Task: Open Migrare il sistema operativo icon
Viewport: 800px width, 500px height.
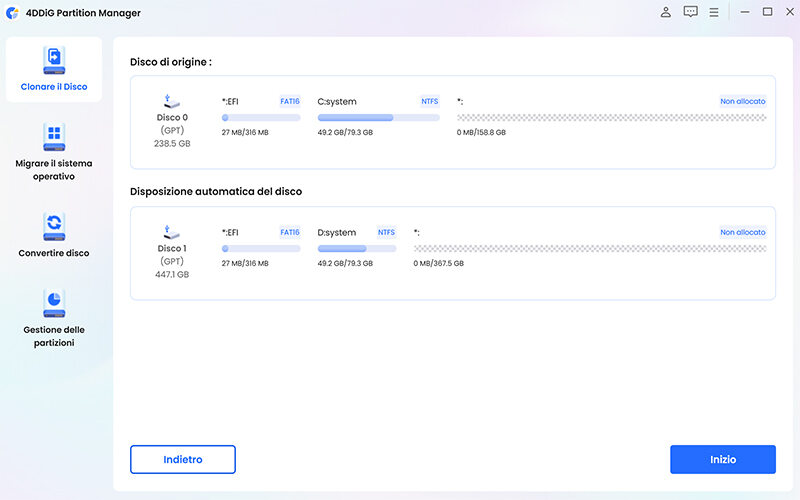Action: [54, 137]
